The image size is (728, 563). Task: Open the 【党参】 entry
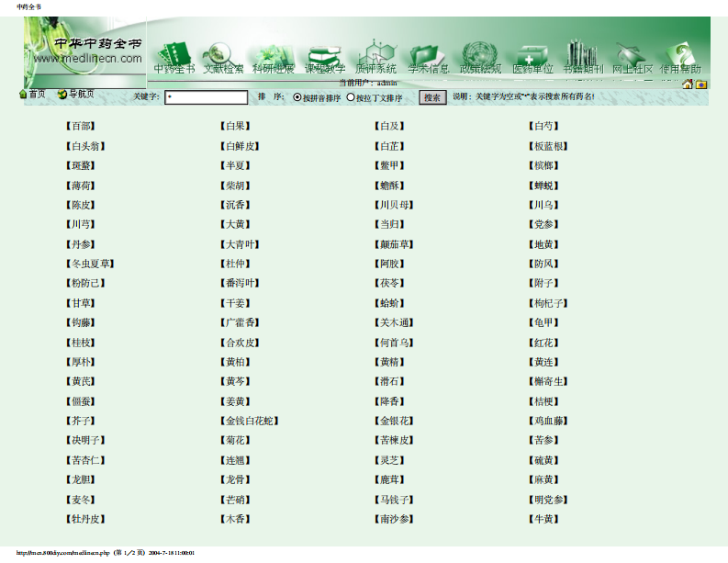click(x=543, y=224)
